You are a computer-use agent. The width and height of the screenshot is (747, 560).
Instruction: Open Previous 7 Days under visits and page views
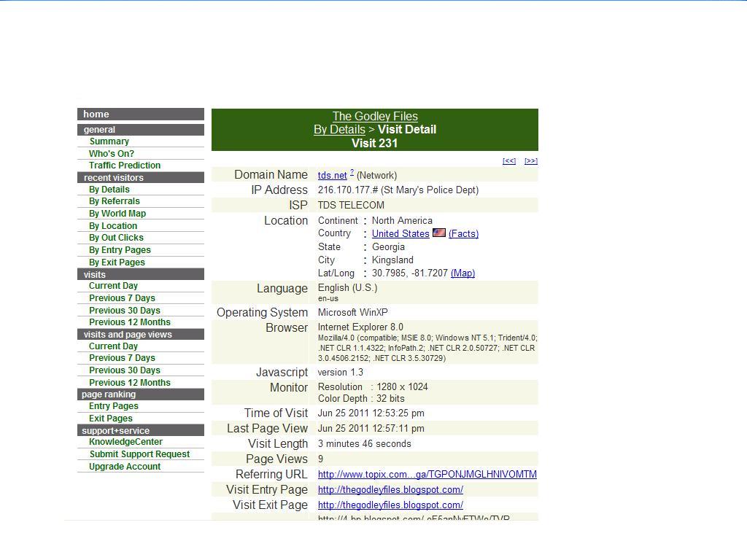pos(122,357)
